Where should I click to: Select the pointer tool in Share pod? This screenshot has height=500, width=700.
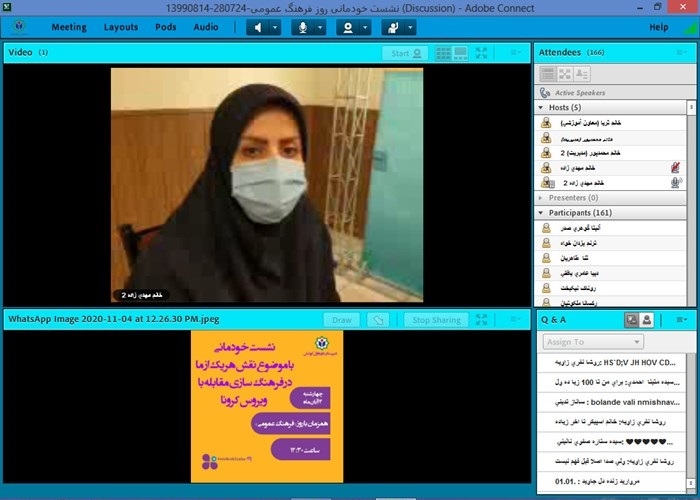[378, 320]
